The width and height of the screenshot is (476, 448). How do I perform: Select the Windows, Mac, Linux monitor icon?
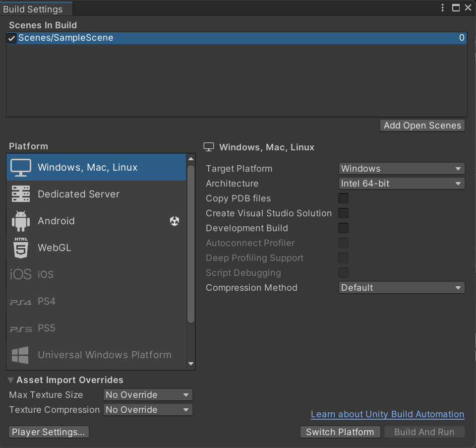(x=21, y=167)
